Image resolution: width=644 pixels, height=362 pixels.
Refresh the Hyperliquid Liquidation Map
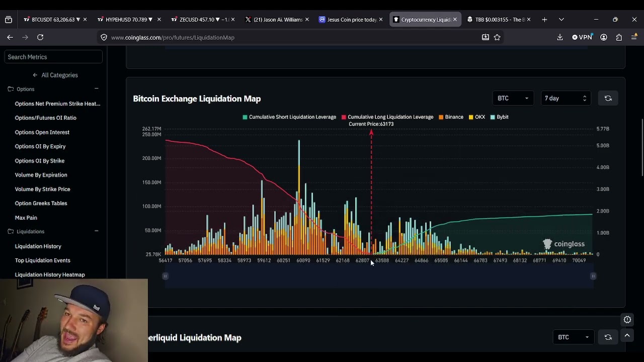coord(608,337)
